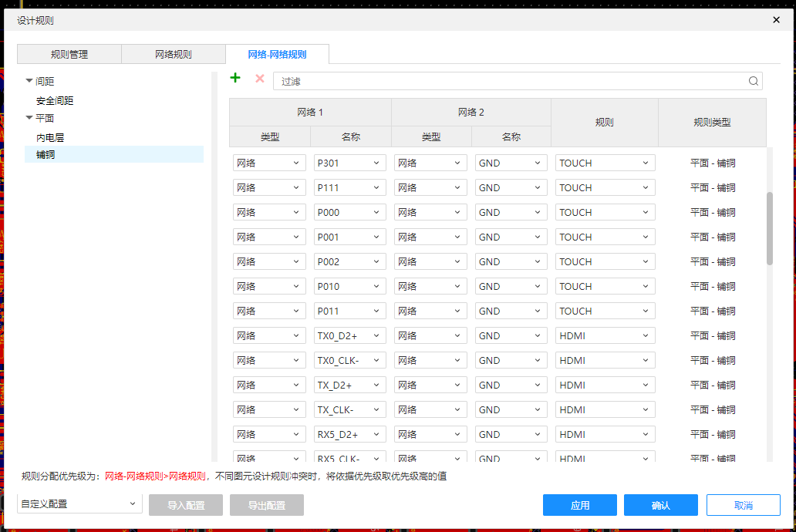This screenshot has width=796, height=532.
Task: Open HDMI rule dropdown in TX_CLK- row
Action: 605,409
